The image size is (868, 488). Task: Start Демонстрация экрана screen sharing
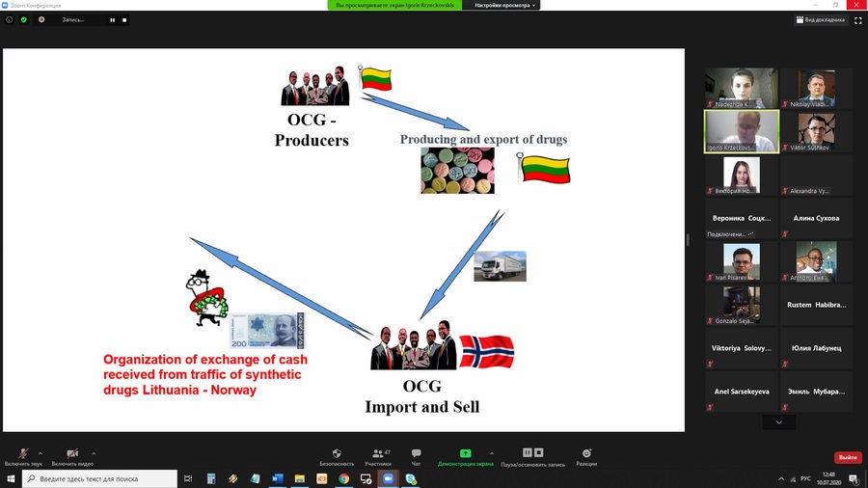pyautogui.click(x=466, y=457)
